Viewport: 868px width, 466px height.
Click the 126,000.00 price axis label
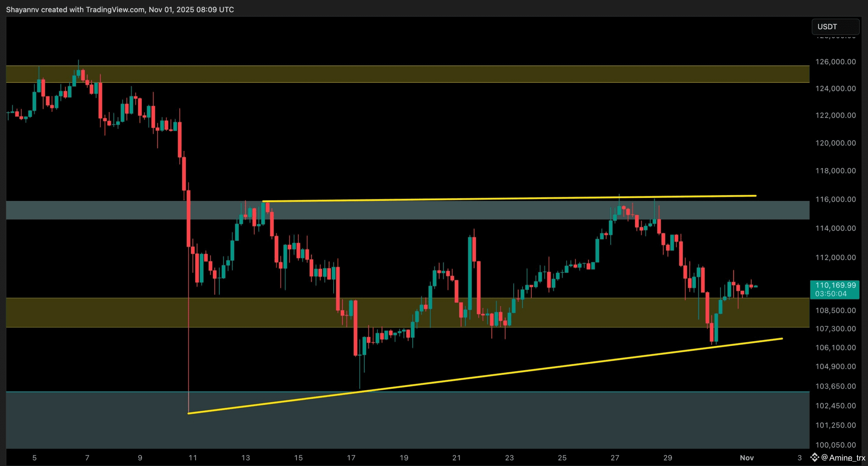pos(835,62)
